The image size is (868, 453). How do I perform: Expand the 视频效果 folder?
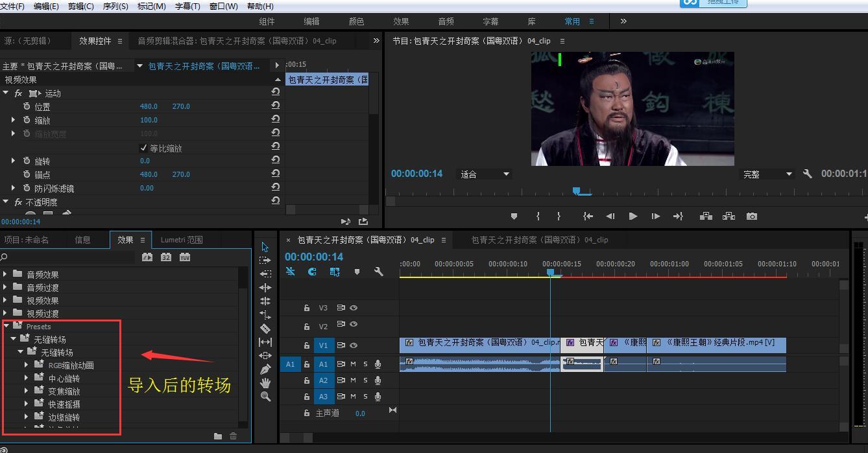5,300
